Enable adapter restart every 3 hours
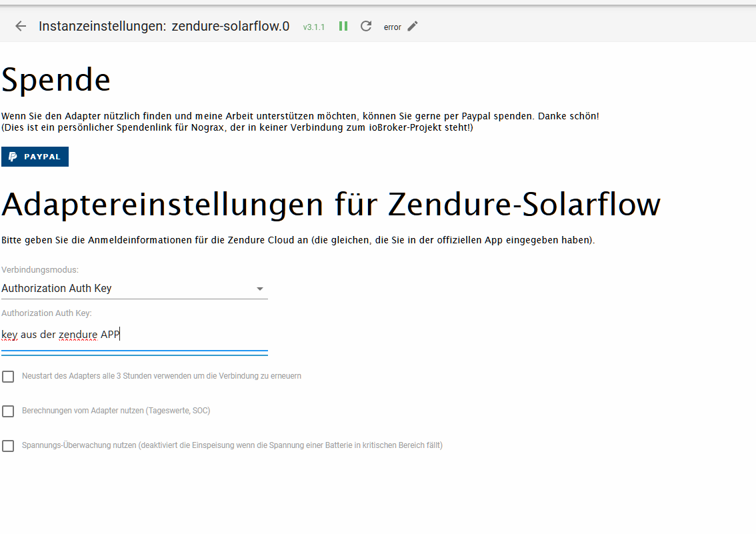Viewport: 756px width, 534px height. [x=8, y=377]
